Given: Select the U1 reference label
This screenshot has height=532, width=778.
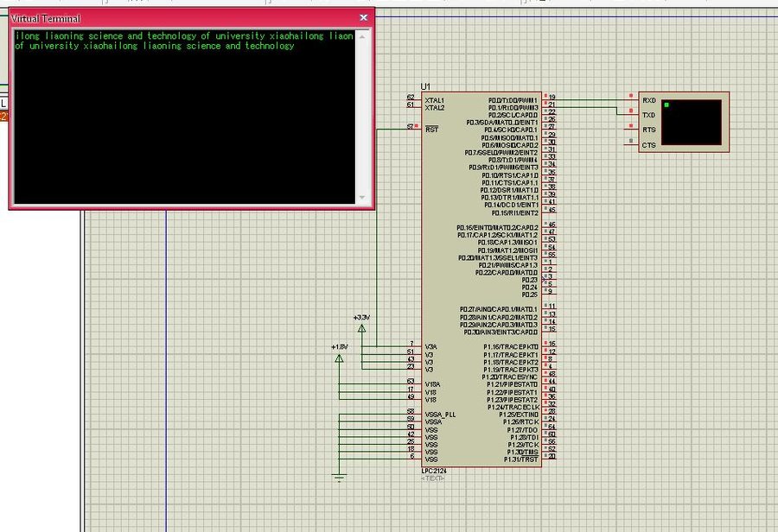Looking at the screenshot, I should (x=425, y=87).
